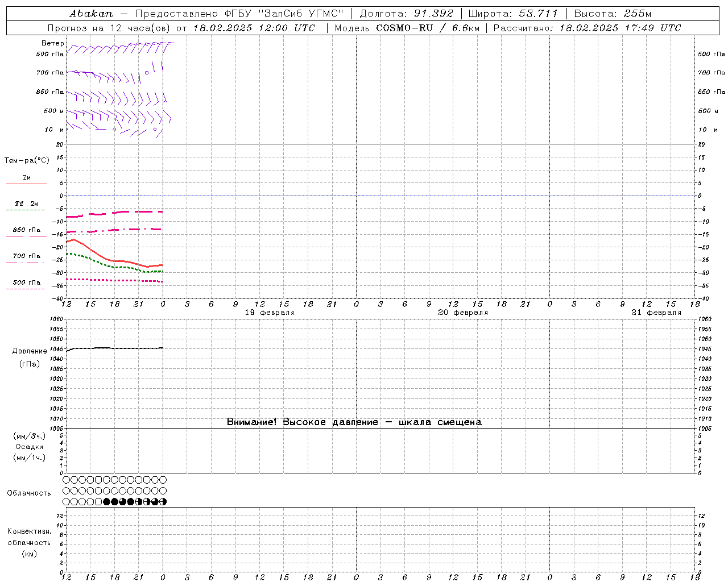This screenshot has height=582, width=728.
Task: Select the Облачность cloud cover label
Action: 29,493
